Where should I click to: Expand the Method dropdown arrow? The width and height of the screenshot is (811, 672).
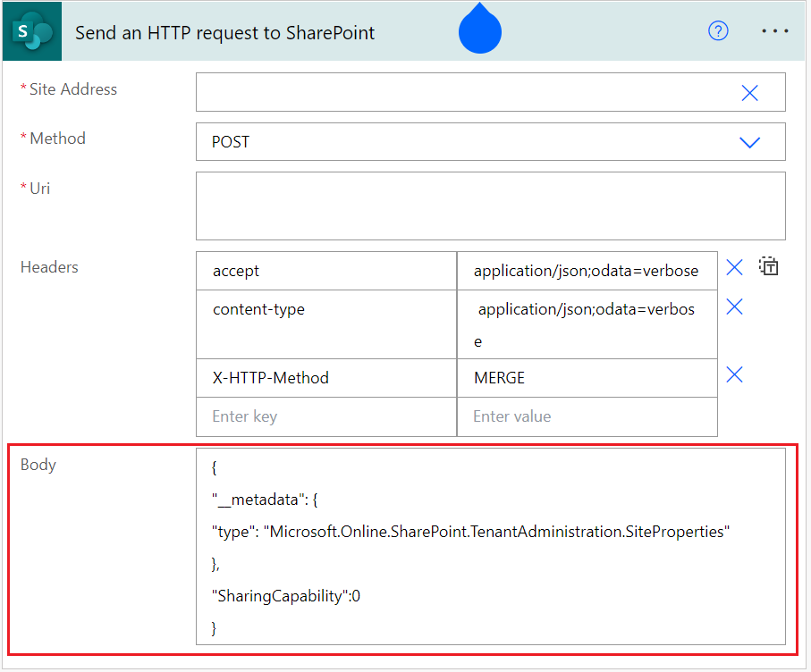click(749, 142)
